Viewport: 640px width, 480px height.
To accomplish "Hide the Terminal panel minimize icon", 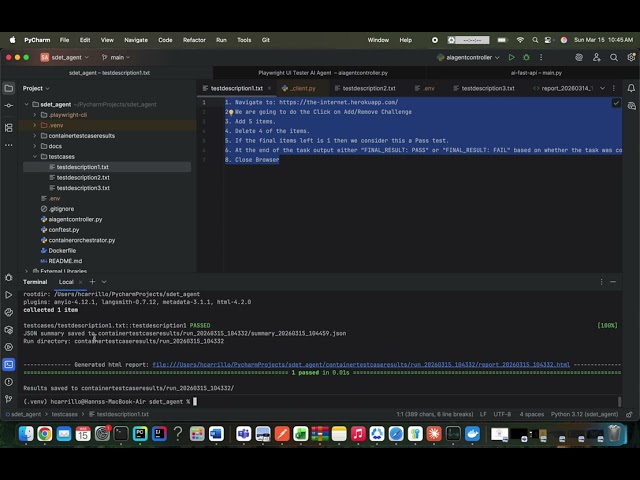I will tap(613, 282).
